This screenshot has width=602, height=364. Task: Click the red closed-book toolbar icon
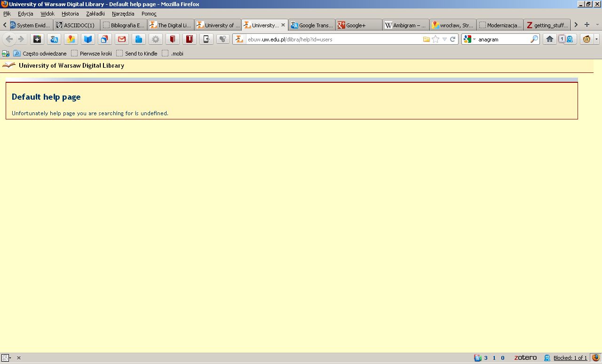[x=173, y=39]
